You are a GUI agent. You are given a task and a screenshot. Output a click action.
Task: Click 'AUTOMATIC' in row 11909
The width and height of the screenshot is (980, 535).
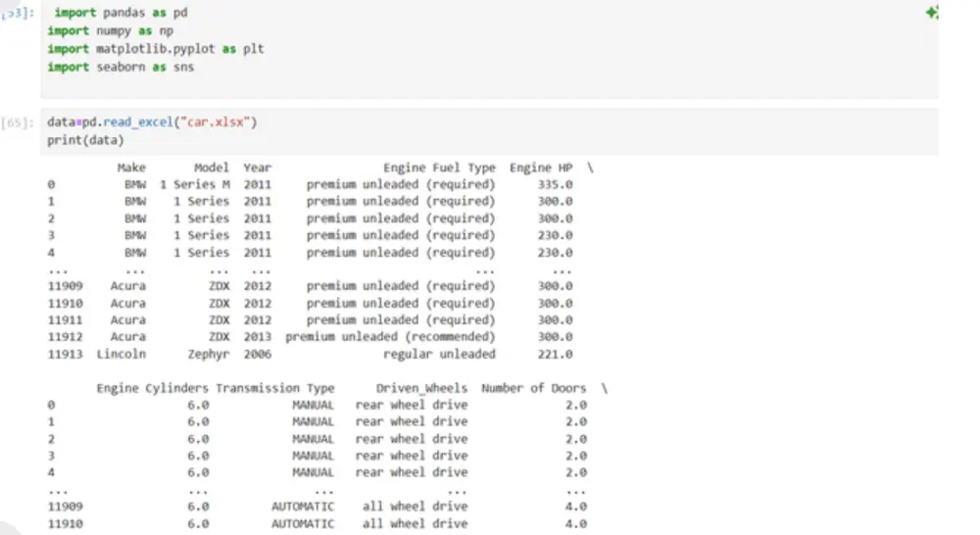coord(303,507)
